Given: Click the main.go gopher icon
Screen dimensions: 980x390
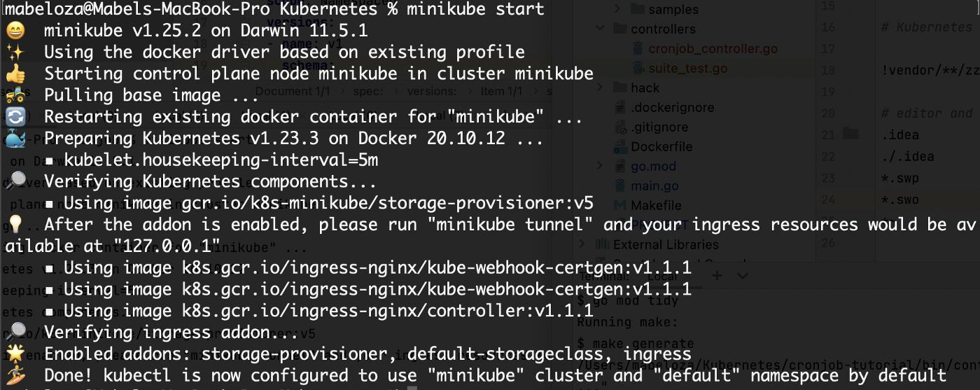Looking at the screenshot, I should click(x=620, y=186).
